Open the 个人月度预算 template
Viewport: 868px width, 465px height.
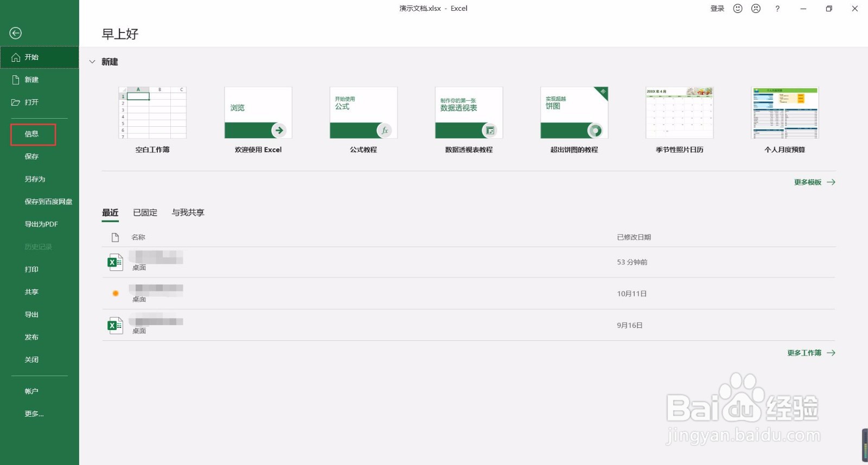tap(784, 120)
